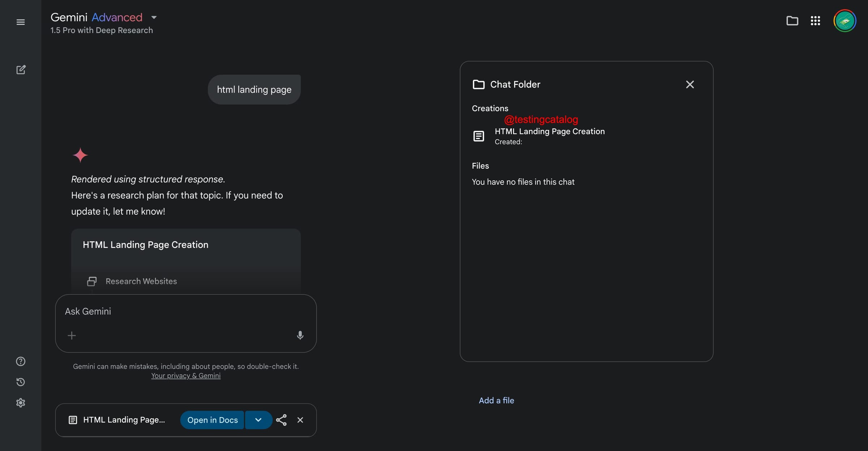
Task: Click the Add a file link
Action: (496, 400)
